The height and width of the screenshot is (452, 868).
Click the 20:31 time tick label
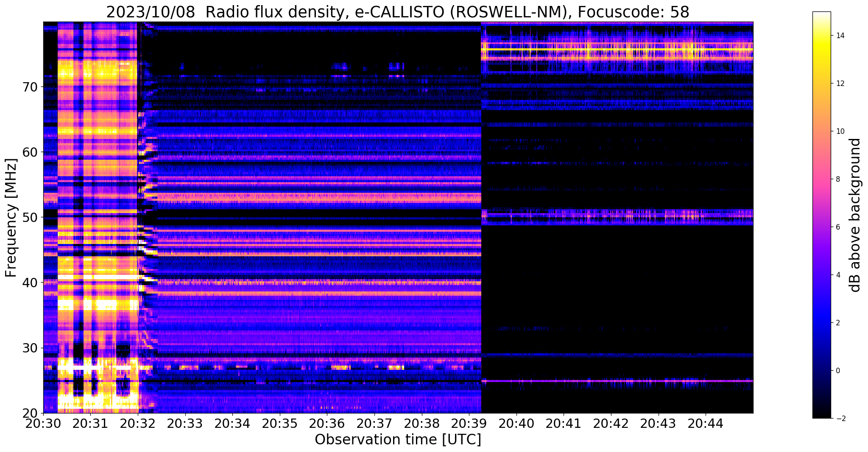[90, 423]
